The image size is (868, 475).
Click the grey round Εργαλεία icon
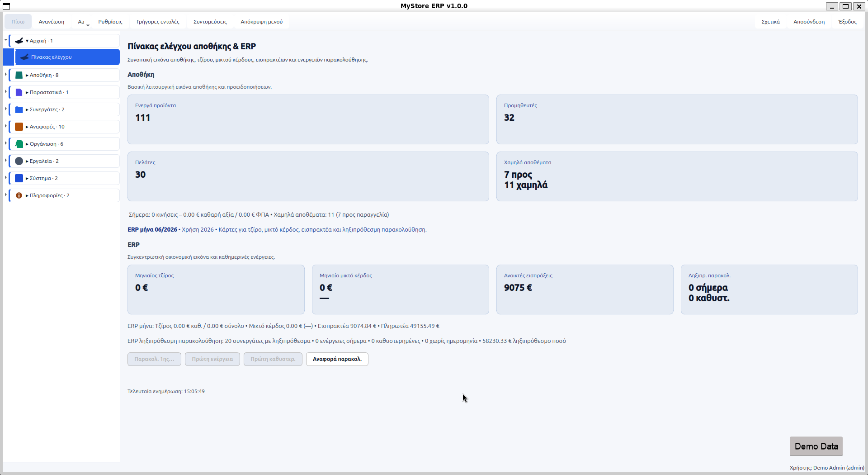[x=19, y=161]
